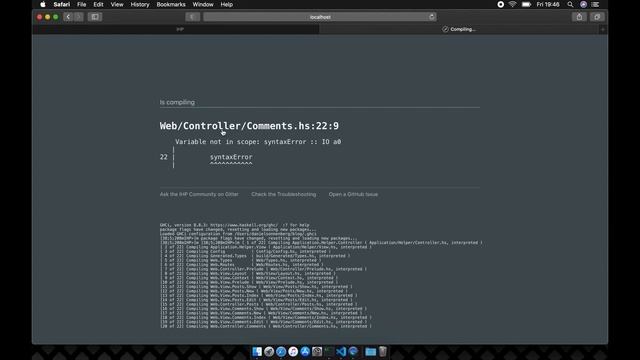Open the App Store from the Dock
640x360 pixels.
tap(305, 351)
